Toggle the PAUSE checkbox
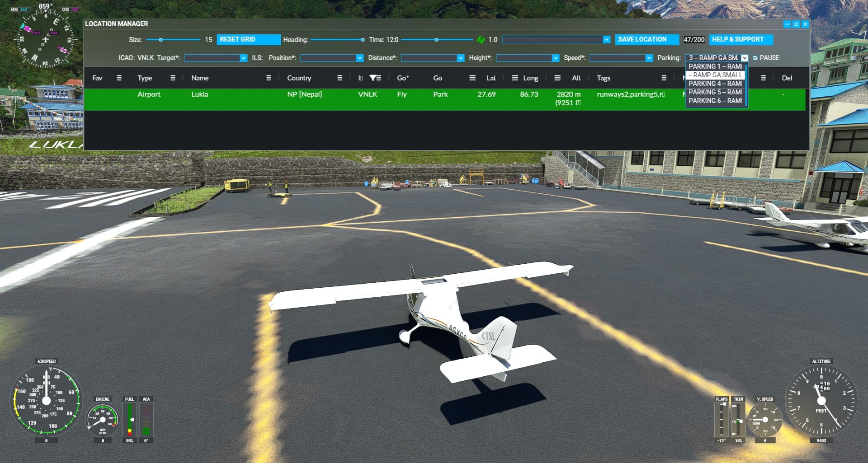868x463 pixels. 755,58
